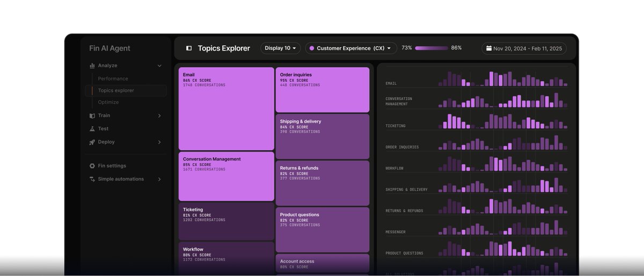Click the purple dot in CX selector
Viewport: 644px width, 276px height.
click(312, 48)
